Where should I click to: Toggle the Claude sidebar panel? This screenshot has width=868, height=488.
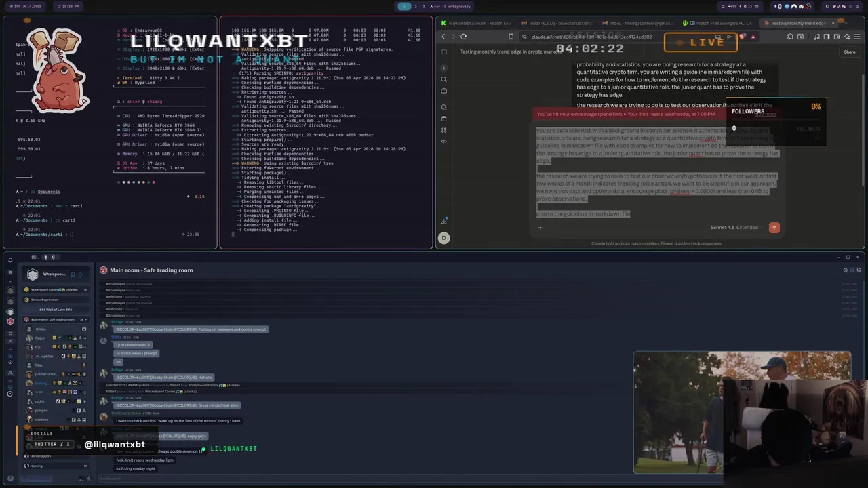tap(444, 52)
